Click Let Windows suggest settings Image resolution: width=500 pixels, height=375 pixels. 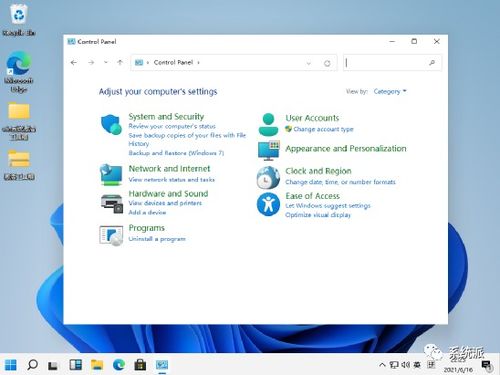[x=328, y=206]
